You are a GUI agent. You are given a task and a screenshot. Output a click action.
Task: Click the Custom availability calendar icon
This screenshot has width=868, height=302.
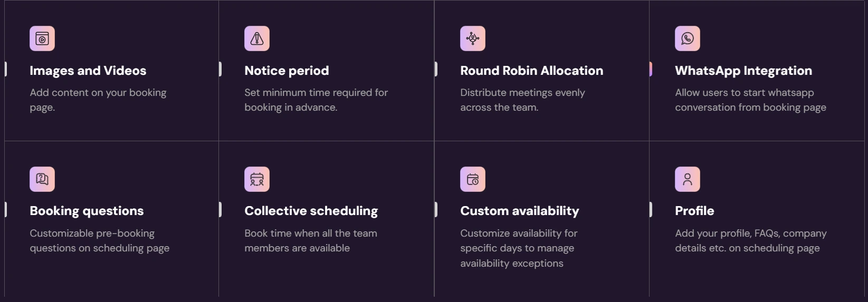point(473,179)
